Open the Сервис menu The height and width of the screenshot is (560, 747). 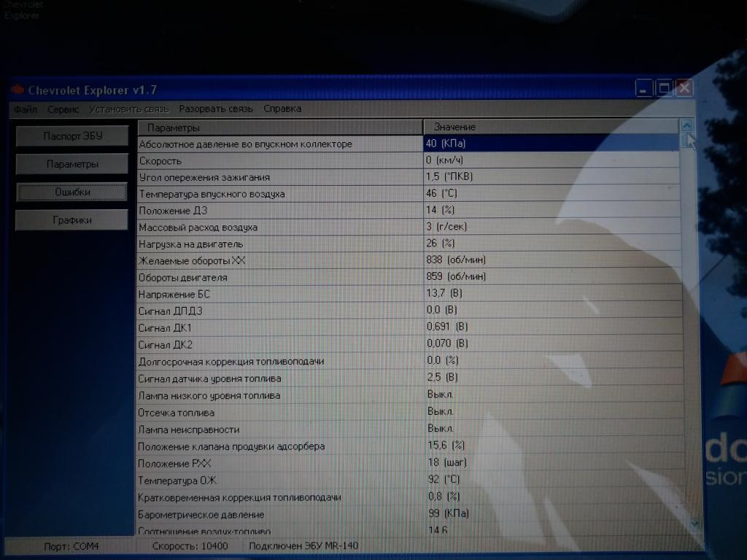coord(63,109)
